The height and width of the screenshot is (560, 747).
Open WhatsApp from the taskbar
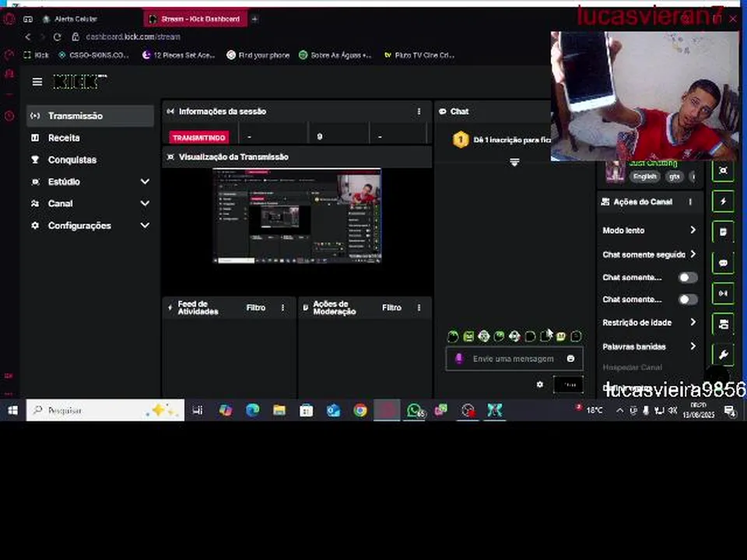click(x=415, y=410)
